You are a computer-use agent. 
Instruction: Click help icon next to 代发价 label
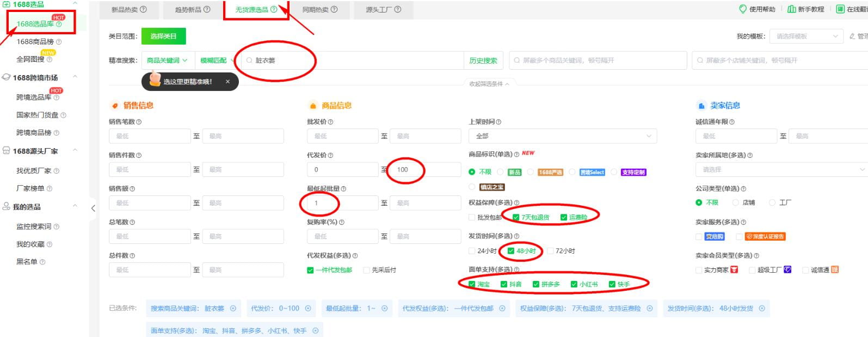point(330,155)
